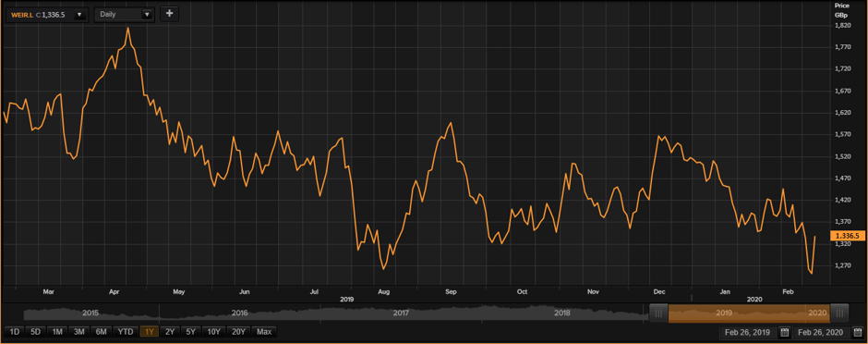This screenshot has width=868, height=344.
Task: Select the Max time range
Action: coord(264,332)
